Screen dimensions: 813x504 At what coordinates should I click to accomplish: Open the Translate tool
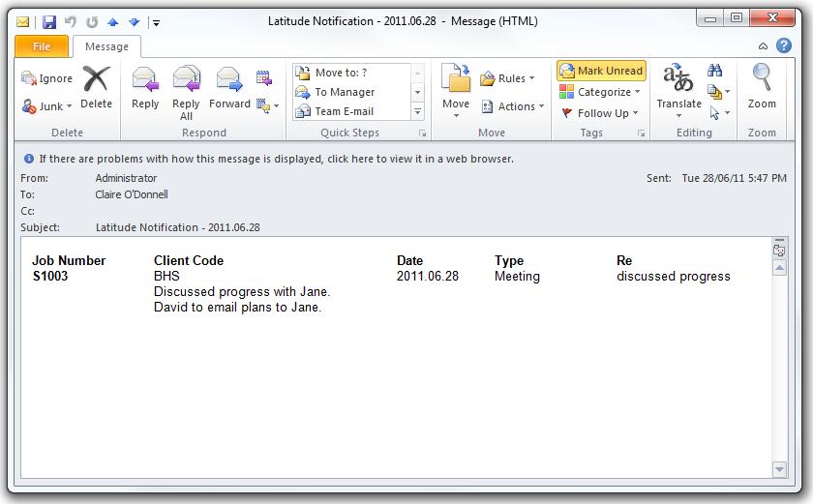[678, 88]
